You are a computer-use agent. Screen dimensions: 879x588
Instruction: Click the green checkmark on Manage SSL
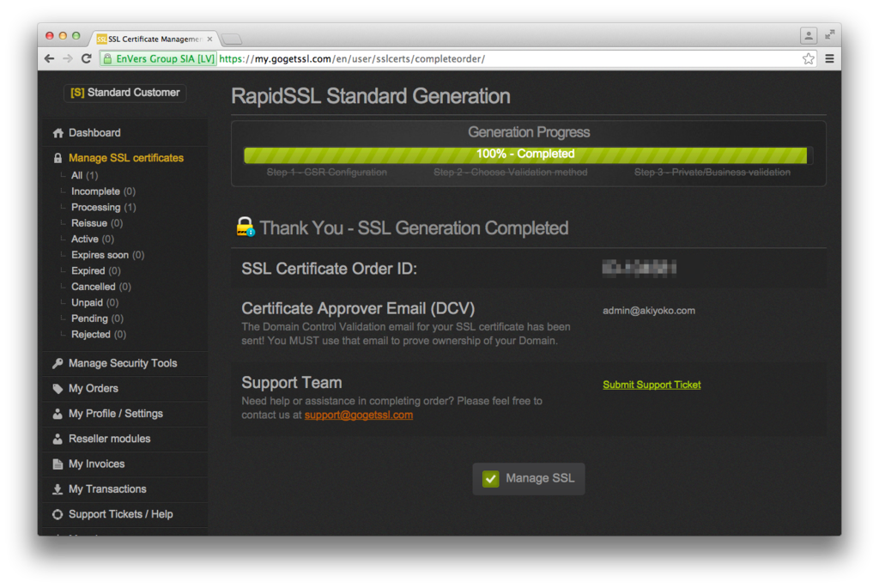pos(490,479)
